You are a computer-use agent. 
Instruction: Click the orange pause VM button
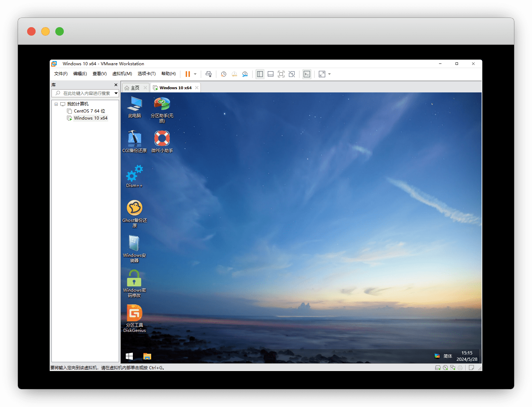pyautogui.click(x=188, y=74)
